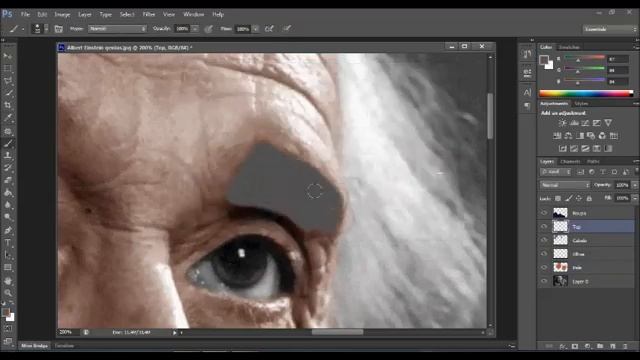This screenshot has width=640, height=360.
Task: Toggle lock transparent pixels
Action: pos(558,198)
